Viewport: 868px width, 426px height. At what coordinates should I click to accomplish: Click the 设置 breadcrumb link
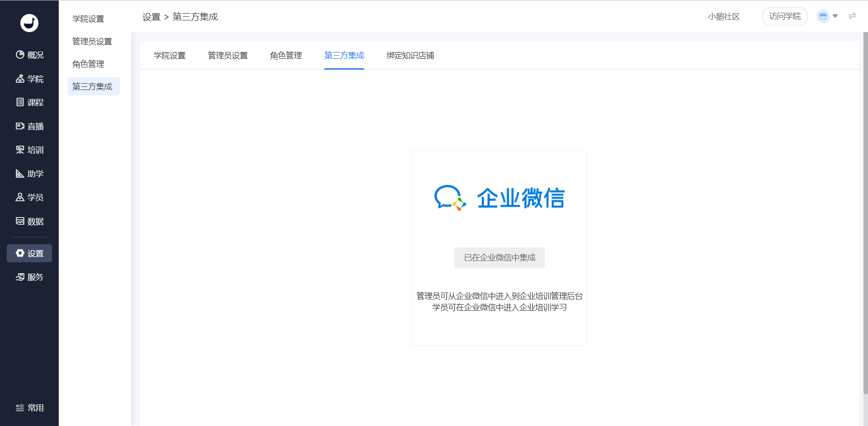151,17
